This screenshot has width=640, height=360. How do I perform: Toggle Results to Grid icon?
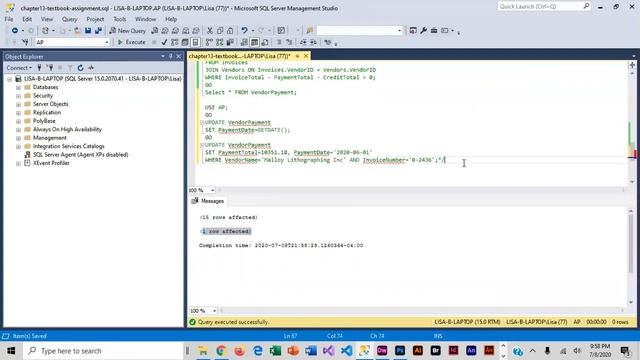tap(254, 42)
